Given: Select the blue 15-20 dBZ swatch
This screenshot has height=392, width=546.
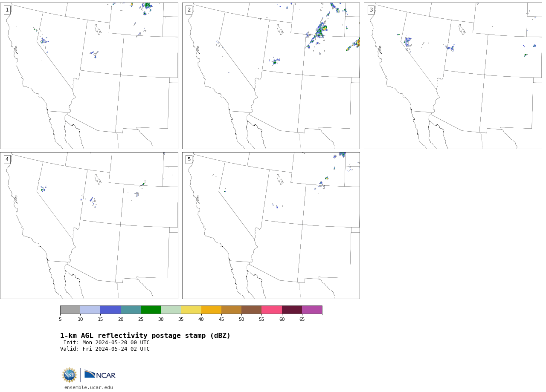Looking at the screenshot, I should pos(110,310).
